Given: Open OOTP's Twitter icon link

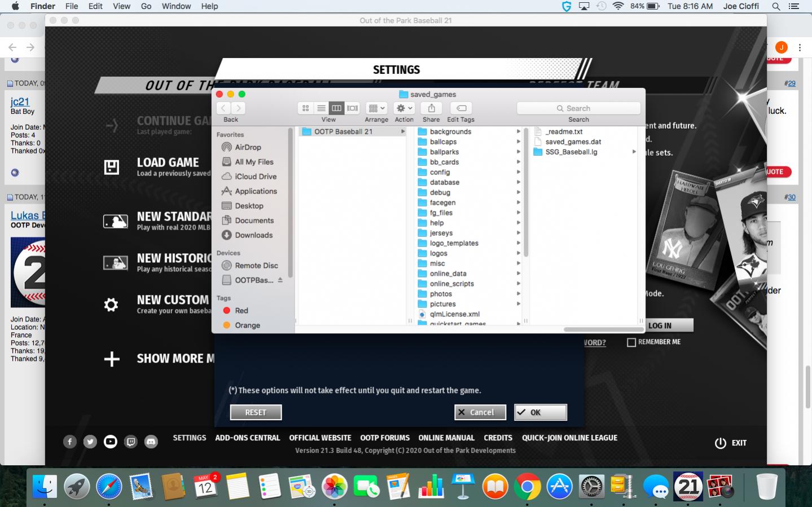Looking at the screenshot, I should click(90, 442).
